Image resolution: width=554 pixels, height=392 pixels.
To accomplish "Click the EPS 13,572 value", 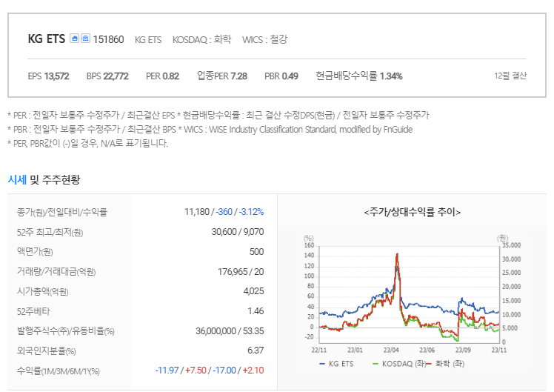I will 48,76.
